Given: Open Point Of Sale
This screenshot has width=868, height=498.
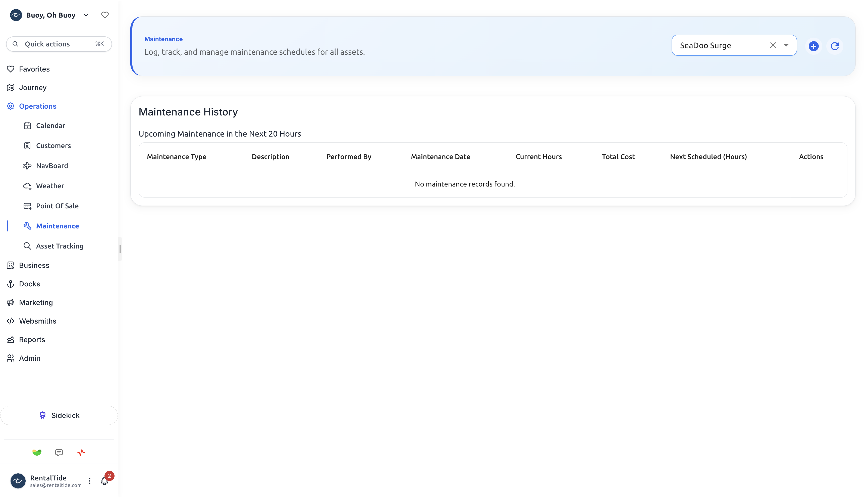Looking at the screenshot, I should pos(57,206).
